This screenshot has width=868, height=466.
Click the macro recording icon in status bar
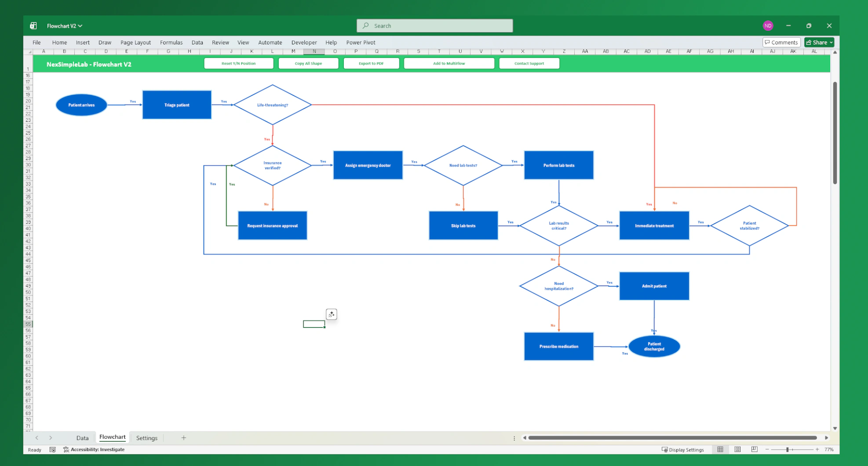tap(53, 450)
